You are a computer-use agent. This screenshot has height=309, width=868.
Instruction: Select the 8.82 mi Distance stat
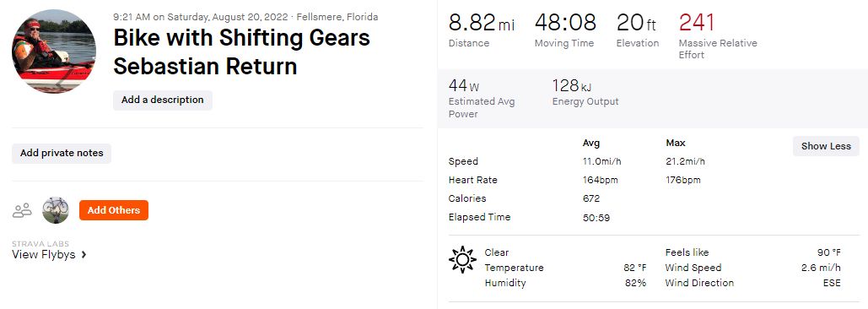click(481, 23)
